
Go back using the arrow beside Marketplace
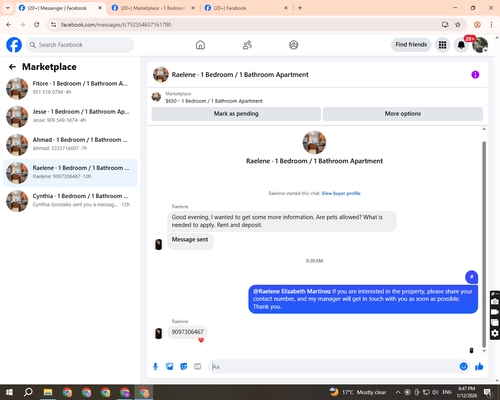12,67
